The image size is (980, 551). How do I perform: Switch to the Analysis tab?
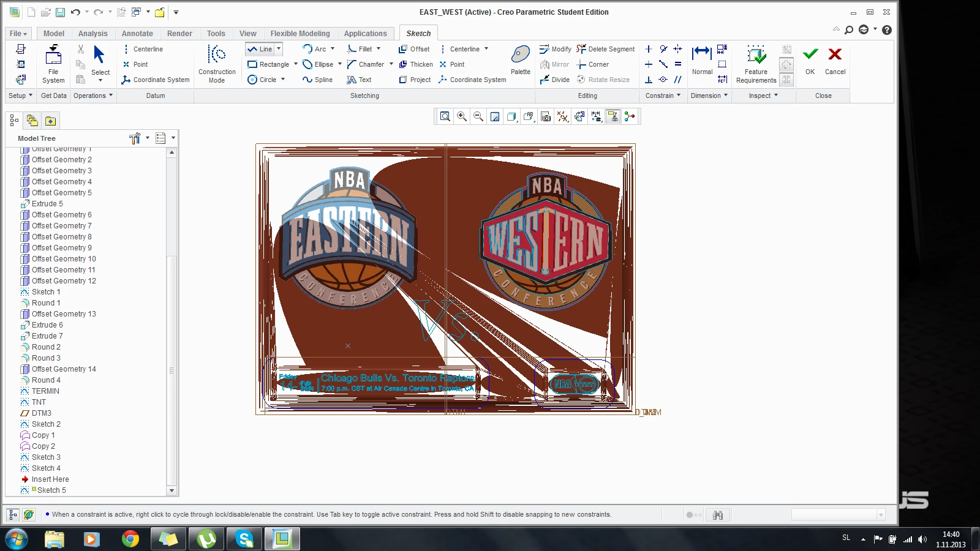tap(93, 34)
